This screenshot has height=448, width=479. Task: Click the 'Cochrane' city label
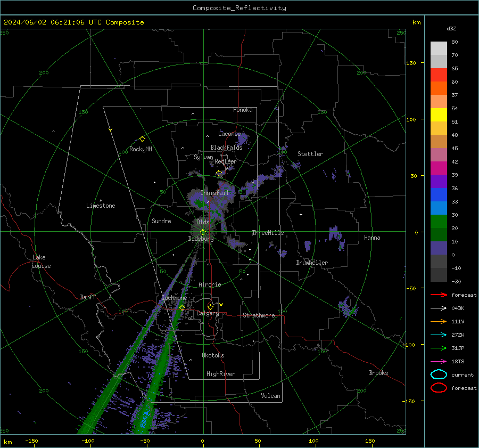(x=174, y=298)
